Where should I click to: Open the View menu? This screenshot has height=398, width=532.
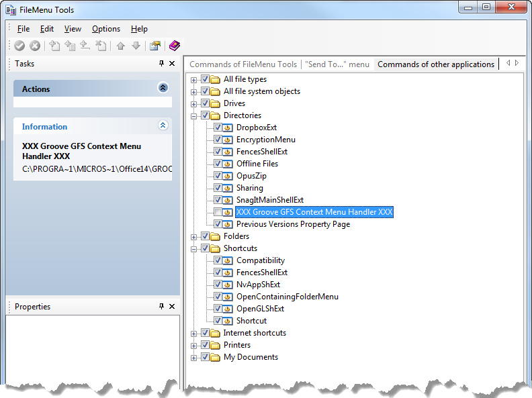coord(73,29)
